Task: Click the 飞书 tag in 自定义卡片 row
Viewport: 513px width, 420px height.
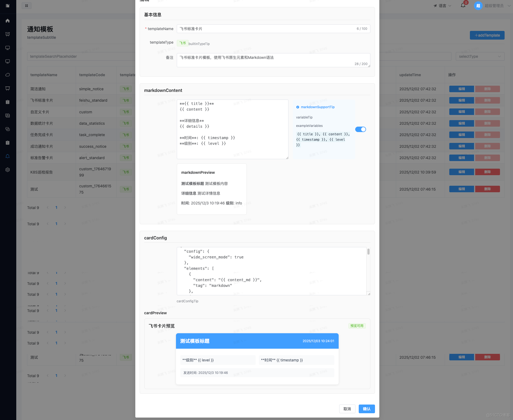Action: coord(126,112)
